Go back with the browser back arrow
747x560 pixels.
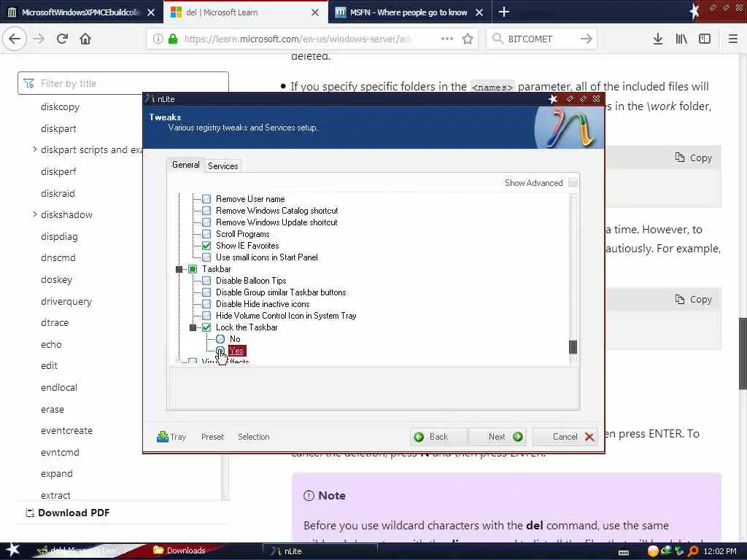point(15,39)
